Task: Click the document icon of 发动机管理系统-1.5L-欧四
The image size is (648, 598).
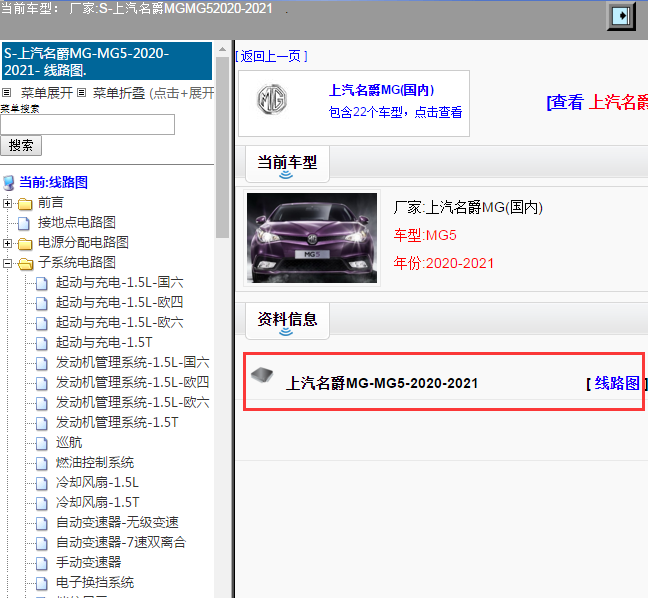Action: [x=41, y=383]
